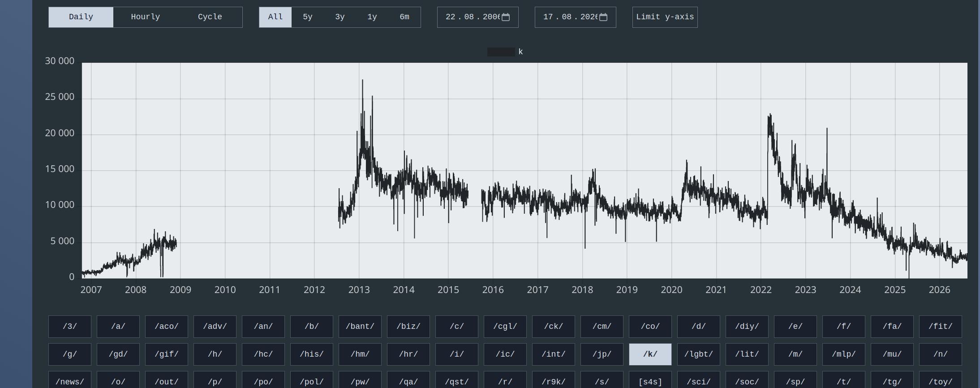Open the end date calendar picker icon
The height and width of the screenshot is (388, 980).
click(x=603, y=17)
